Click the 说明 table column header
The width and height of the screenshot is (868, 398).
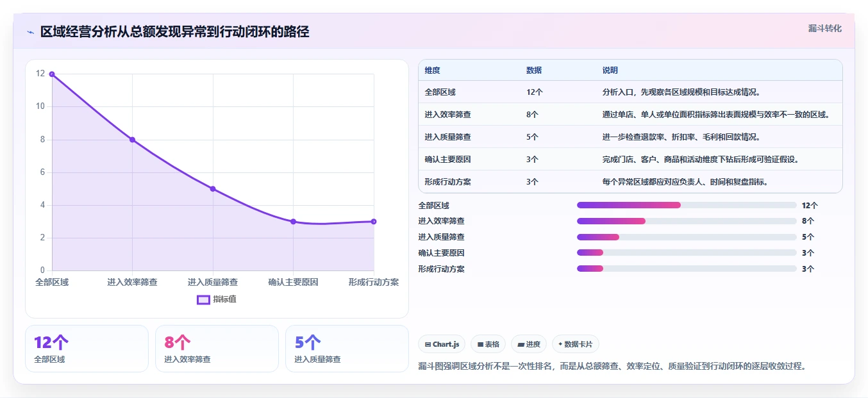(610, 70)
